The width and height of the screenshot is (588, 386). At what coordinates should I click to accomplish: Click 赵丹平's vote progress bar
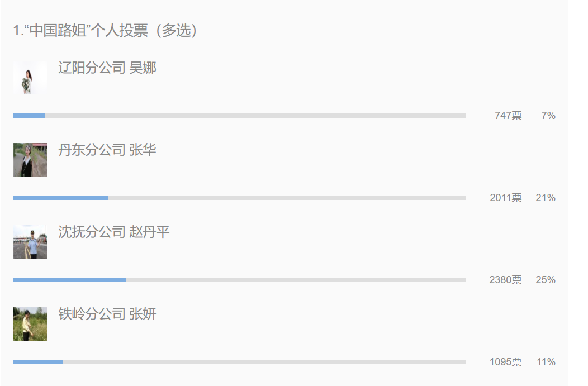239,280
